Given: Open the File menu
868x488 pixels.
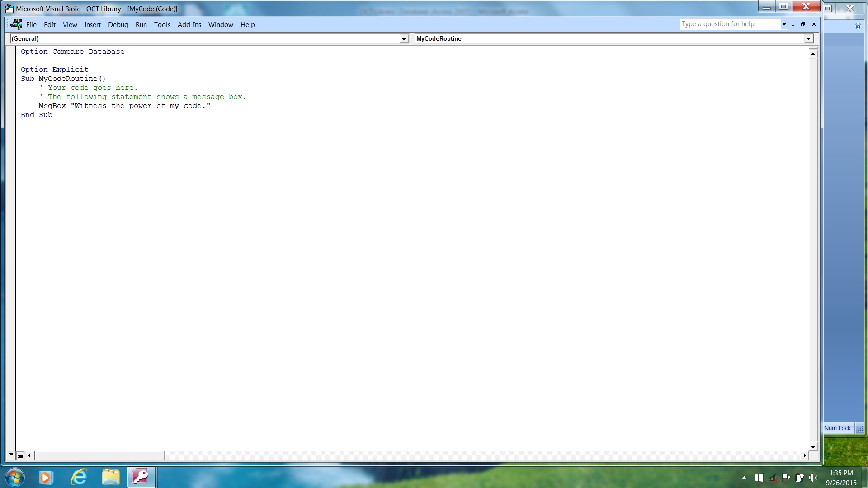Looking at the screenshot, I should click(31, 24).
